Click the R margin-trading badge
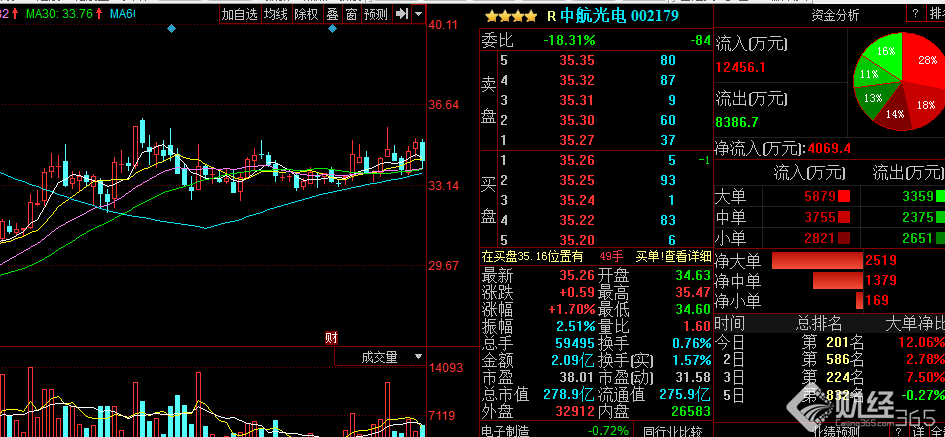This screenshot has height=437, width=945. [x=551, y=17]
